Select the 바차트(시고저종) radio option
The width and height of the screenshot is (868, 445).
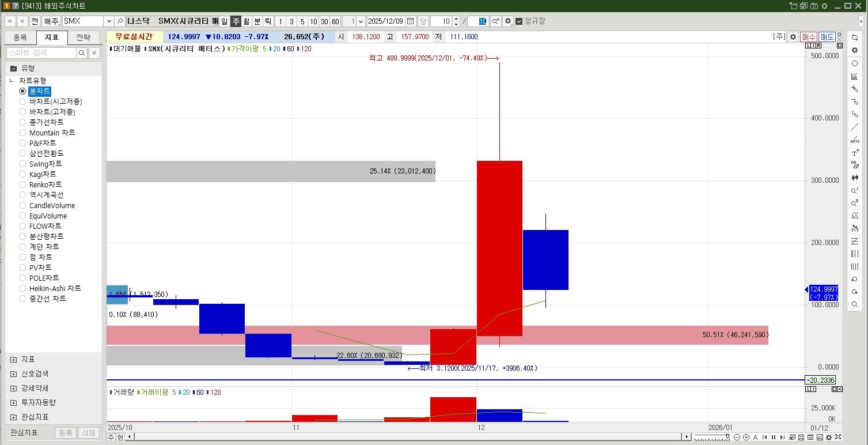[x=22, y=101]
